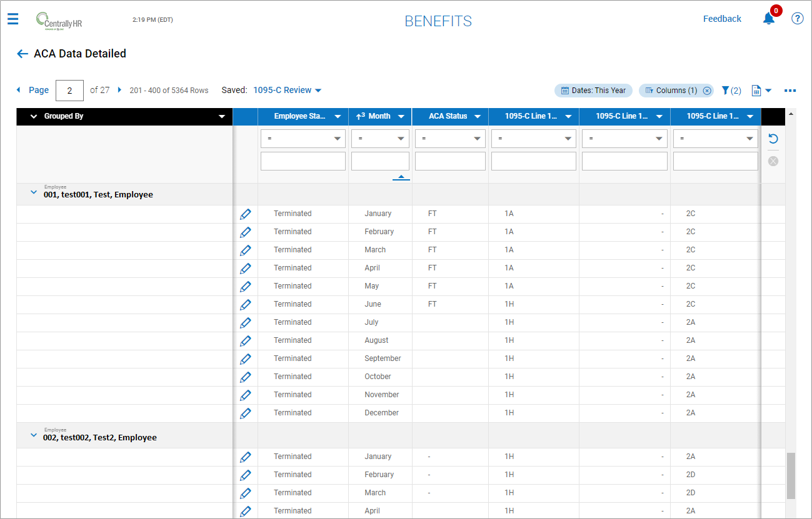Edit the January row for employee 001
The width and height of the screenshot is (812, 519).
pyautogui.click(x=246, y=214)
